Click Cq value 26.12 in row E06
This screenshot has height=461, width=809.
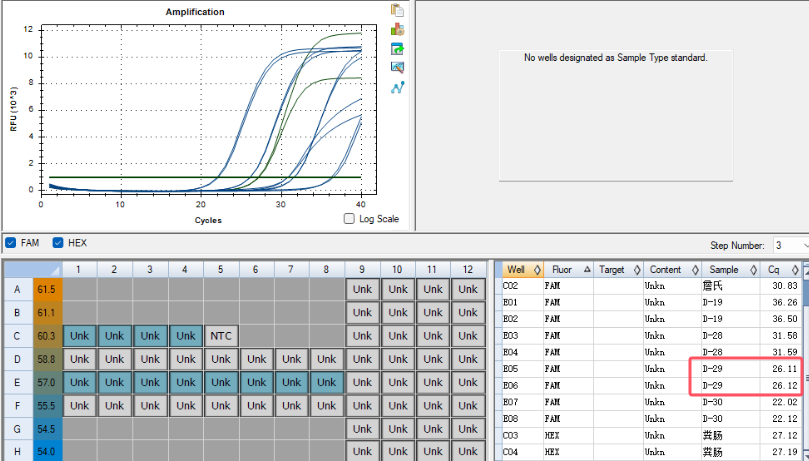coord(785,386)
